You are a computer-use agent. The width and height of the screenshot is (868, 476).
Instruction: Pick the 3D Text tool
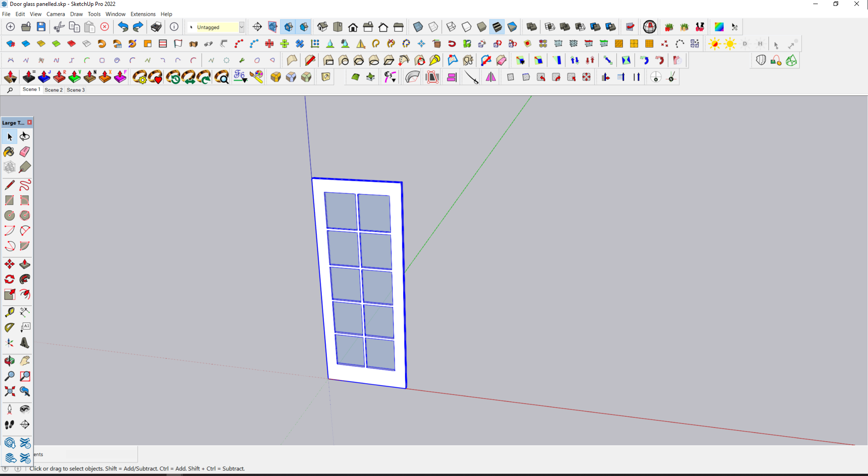click(x=25, y=343)
